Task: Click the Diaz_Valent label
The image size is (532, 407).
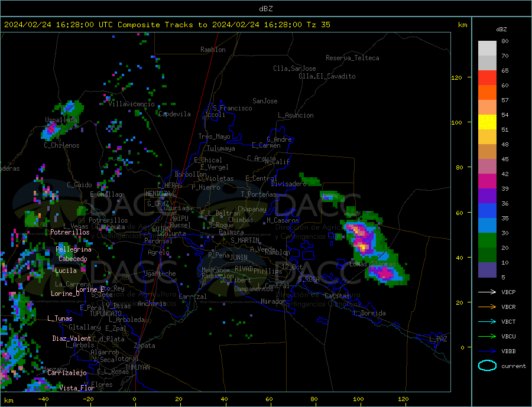Action: coord(72,338)
